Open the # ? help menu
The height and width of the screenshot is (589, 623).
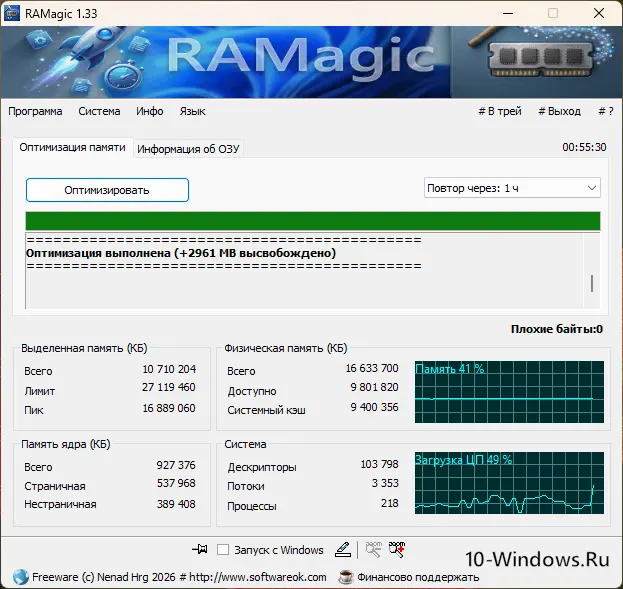(606, 111)
